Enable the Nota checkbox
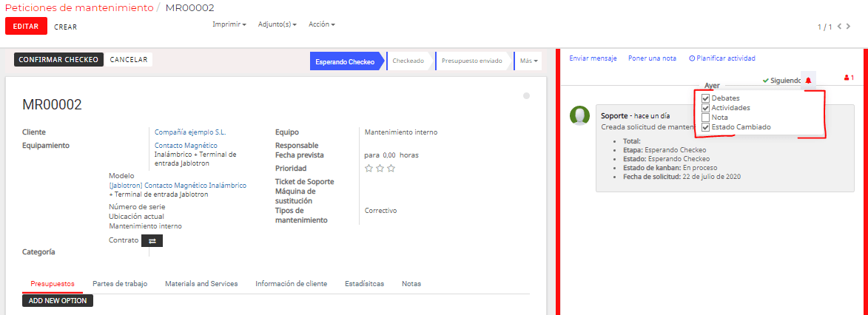Viewport: 868px width, 315px height. point(705,118)
